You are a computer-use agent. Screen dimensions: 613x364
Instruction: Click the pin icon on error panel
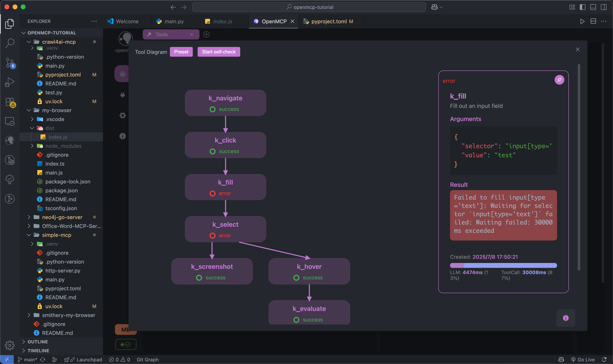tap(559, 80)
